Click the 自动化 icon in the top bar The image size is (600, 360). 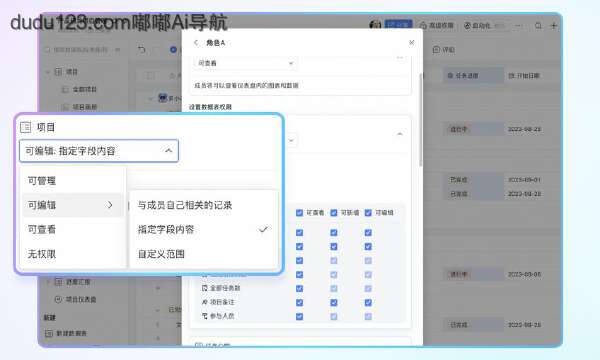tap(467, 26)
